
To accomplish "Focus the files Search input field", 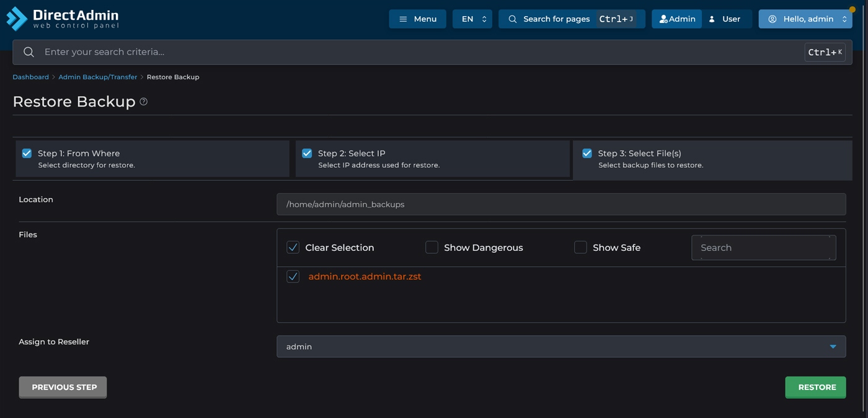I will [763, 248].
